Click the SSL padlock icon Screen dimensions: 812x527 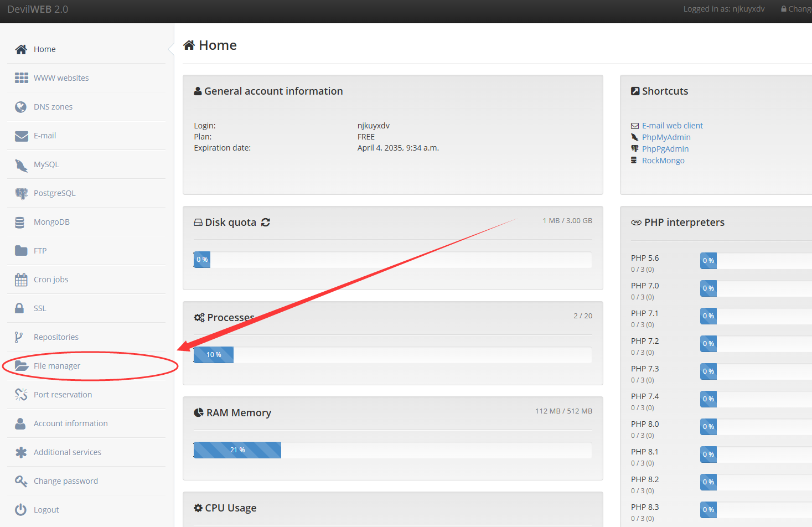click(x=21, y=308)
